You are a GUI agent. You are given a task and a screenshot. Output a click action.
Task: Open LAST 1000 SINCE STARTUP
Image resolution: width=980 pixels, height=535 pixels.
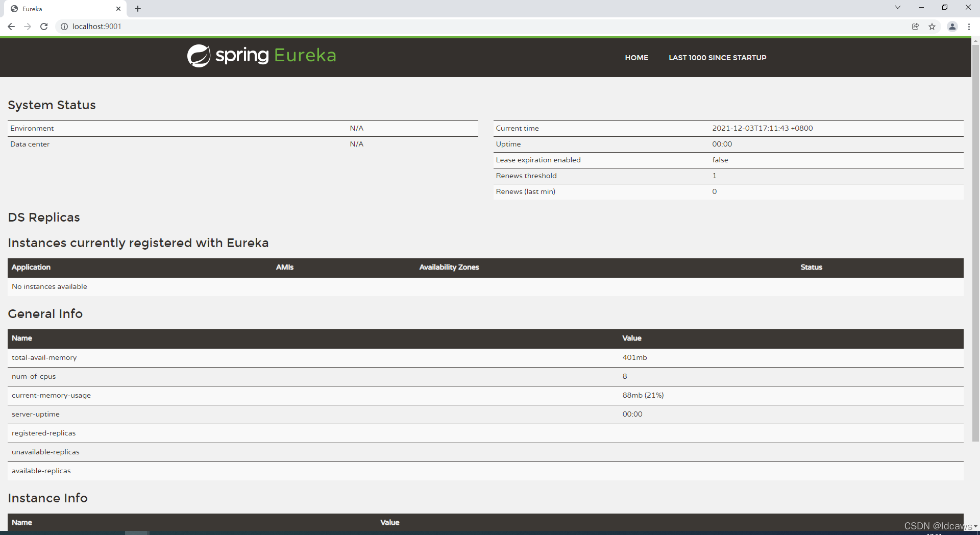pyautogui.click(x=718, y=58)
